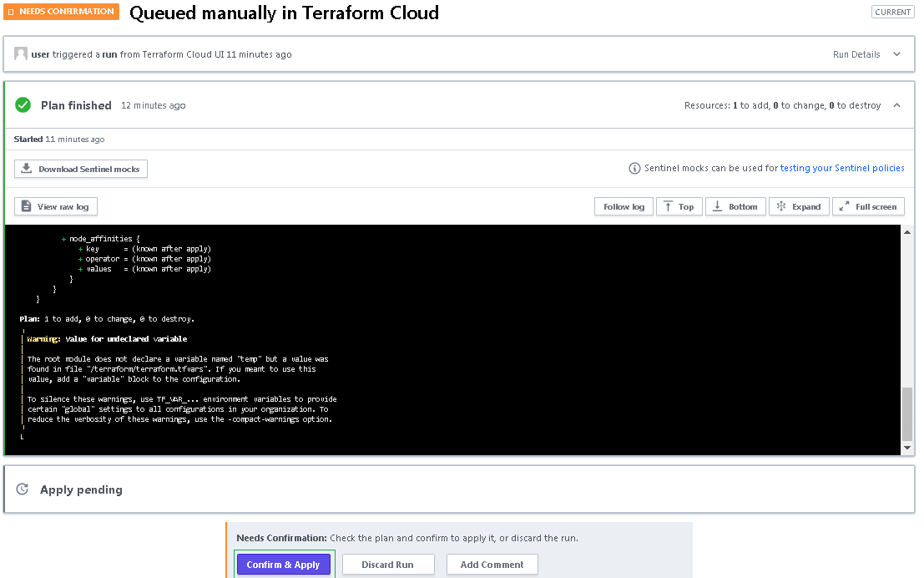Image resolution: width=924 pixels, height=578 pixels.
Task: Click Warning: Value for undeclared variable line
Action: pos(107,339)
